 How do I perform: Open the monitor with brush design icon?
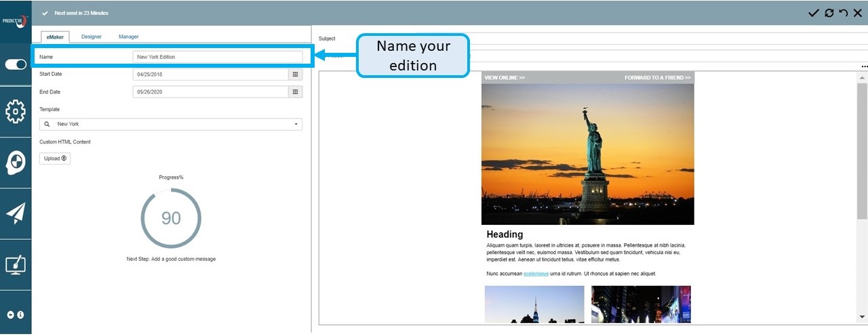coord(16,264)
